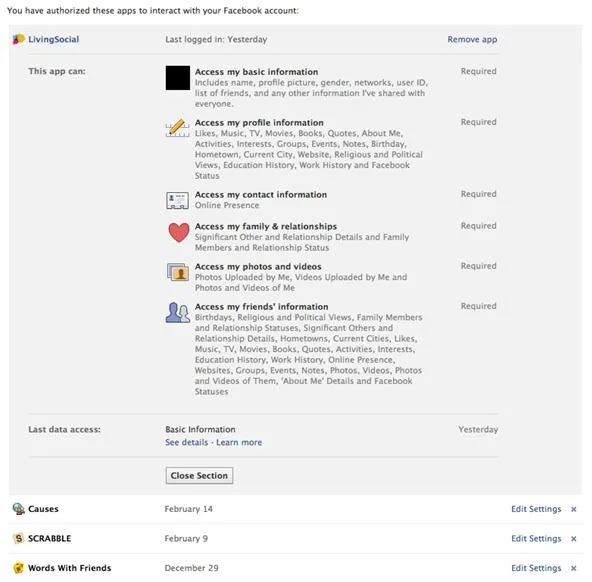The image size is (592, 582).
Task: Select the Causes app name
Action: 43,509
